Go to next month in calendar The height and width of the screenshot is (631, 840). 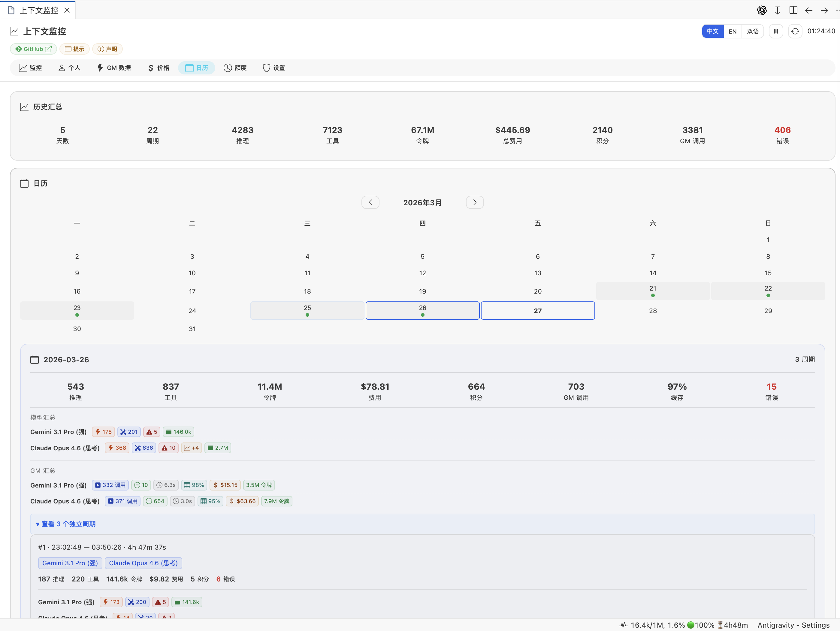click(475, 202)
